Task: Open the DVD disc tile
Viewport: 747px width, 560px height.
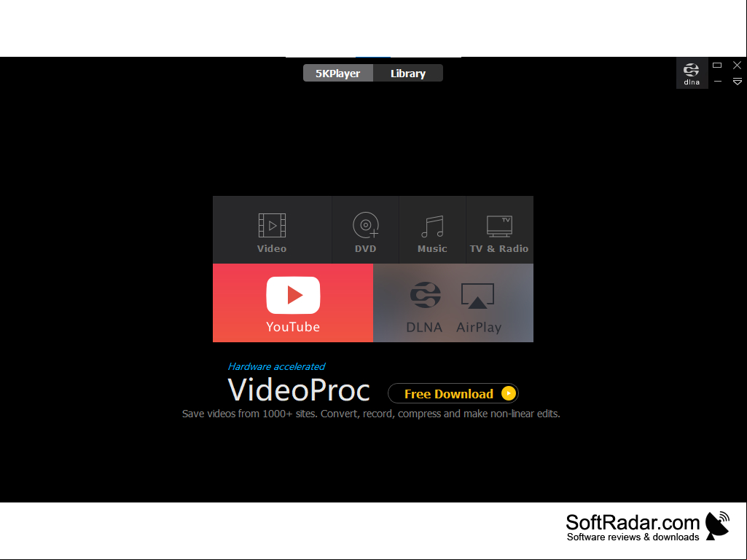Action: coord(365,229)
